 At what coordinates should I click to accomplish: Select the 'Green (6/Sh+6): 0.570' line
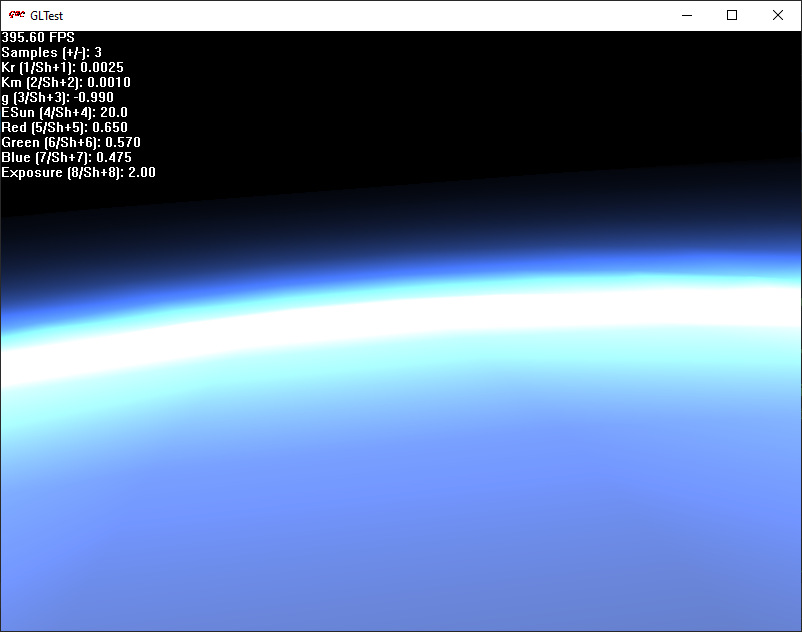point(71,142)
